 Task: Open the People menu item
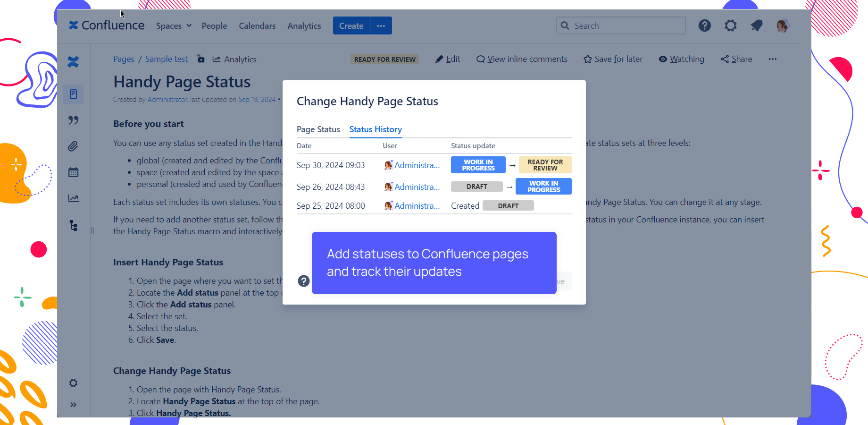[214, 26]
